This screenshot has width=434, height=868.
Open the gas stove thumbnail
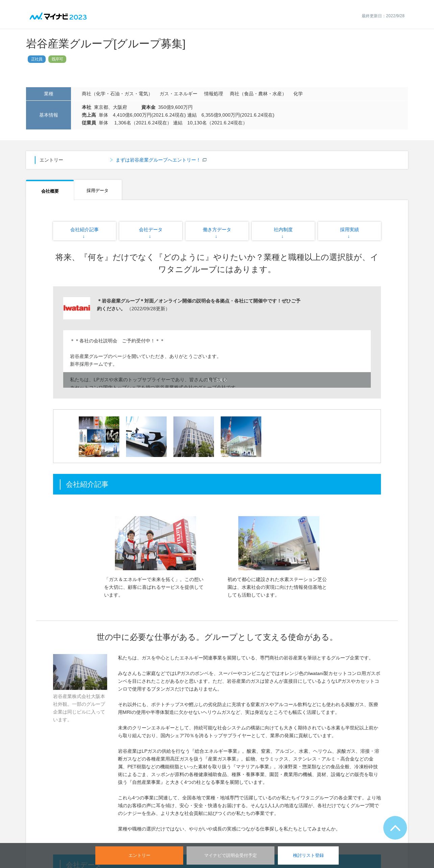146,437
